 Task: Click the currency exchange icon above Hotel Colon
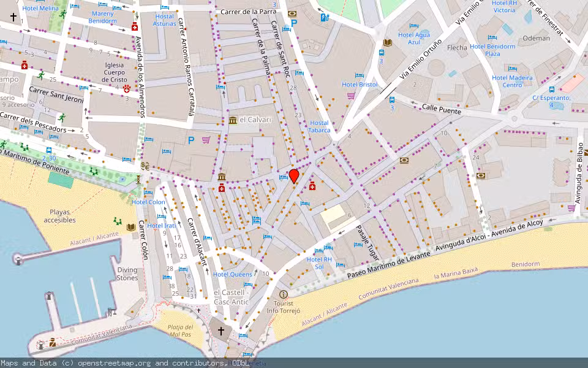pyautogui.click(x=146, y=166)
